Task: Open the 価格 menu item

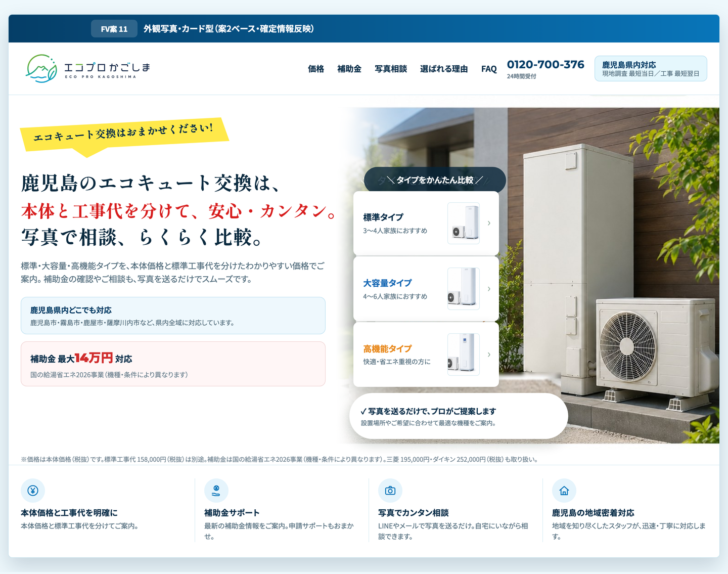Action: pos(316,69)
